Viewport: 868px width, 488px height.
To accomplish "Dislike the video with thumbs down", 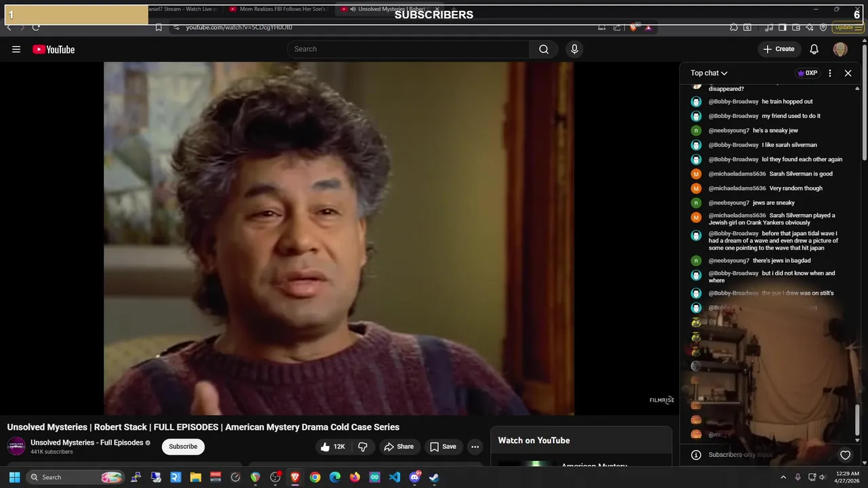I will (363, 447).
